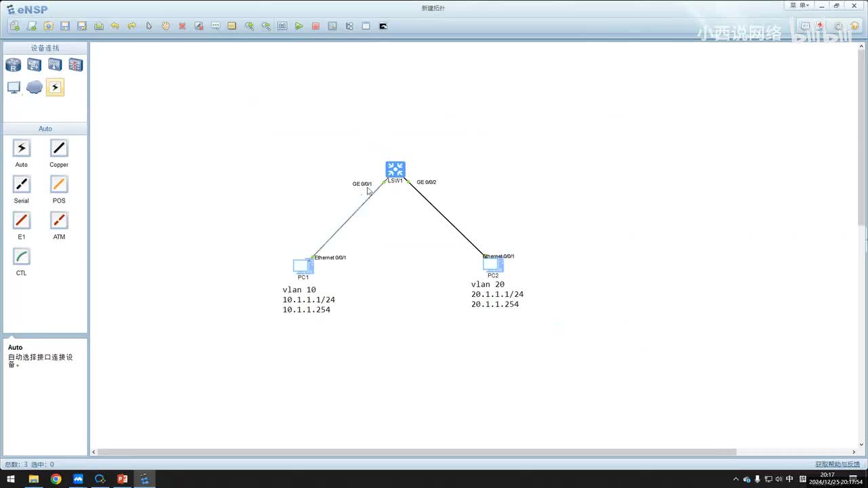Click the text annotation tool icon
Viewport: 868px width, 488px height.
coord(216,26)
